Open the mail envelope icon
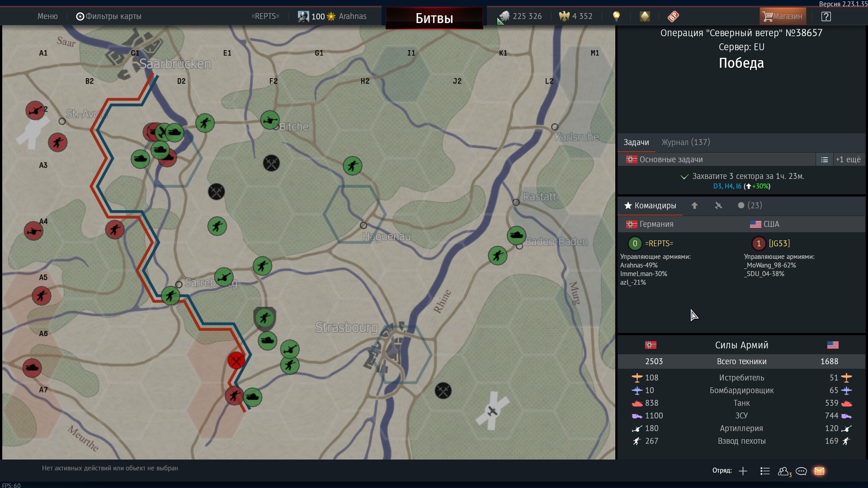This screenshot has height=488, width=868. point(819,471)
